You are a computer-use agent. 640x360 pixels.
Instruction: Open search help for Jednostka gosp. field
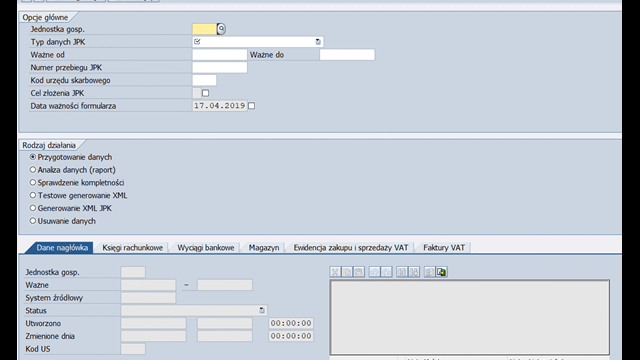(221, 29)
